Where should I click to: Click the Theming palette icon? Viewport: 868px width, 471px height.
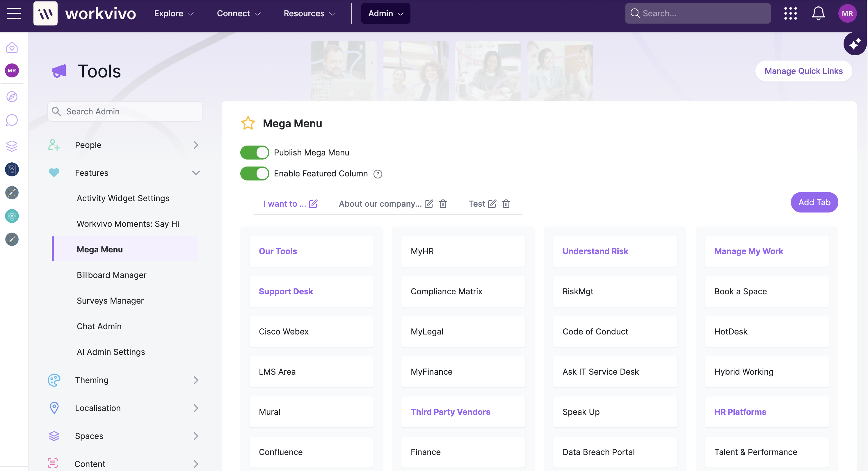point(54,380)
